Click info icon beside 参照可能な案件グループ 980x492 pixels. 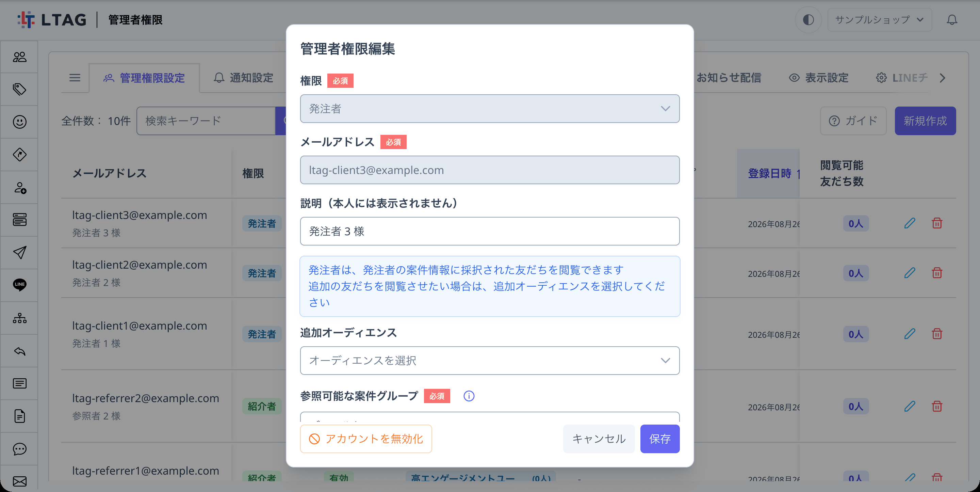(469, 396)
